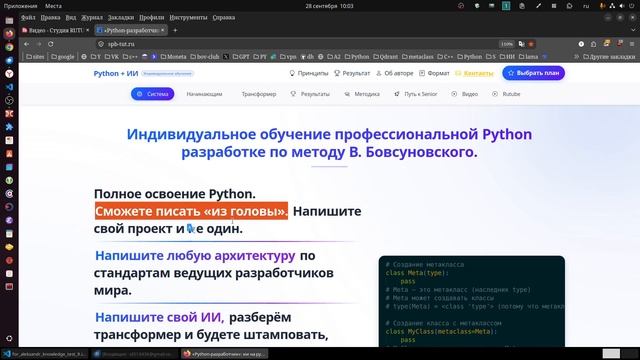
Task: Click the Python + ИИ logo
Action: 116,73
